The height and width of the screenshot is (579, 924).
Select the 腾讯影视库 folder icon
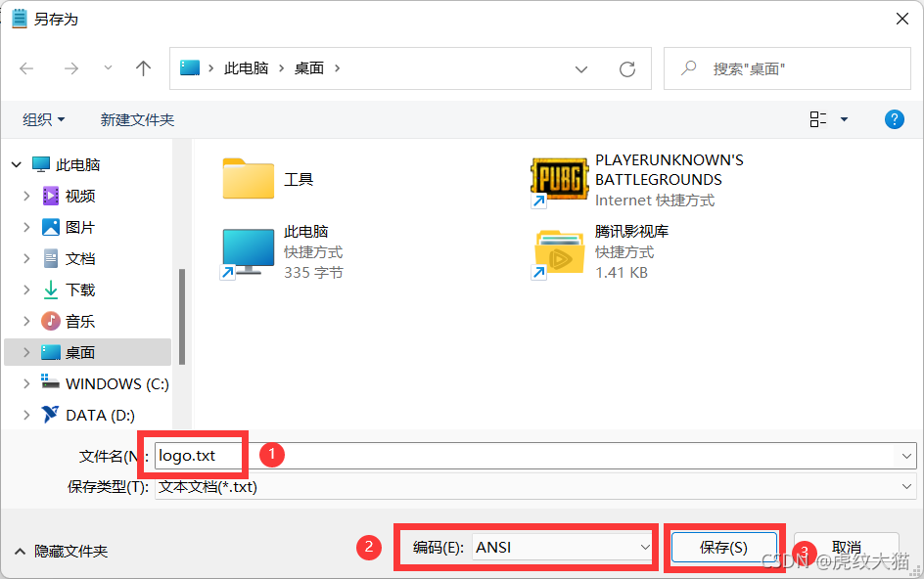pyautogui.click(x=559, y=253)
